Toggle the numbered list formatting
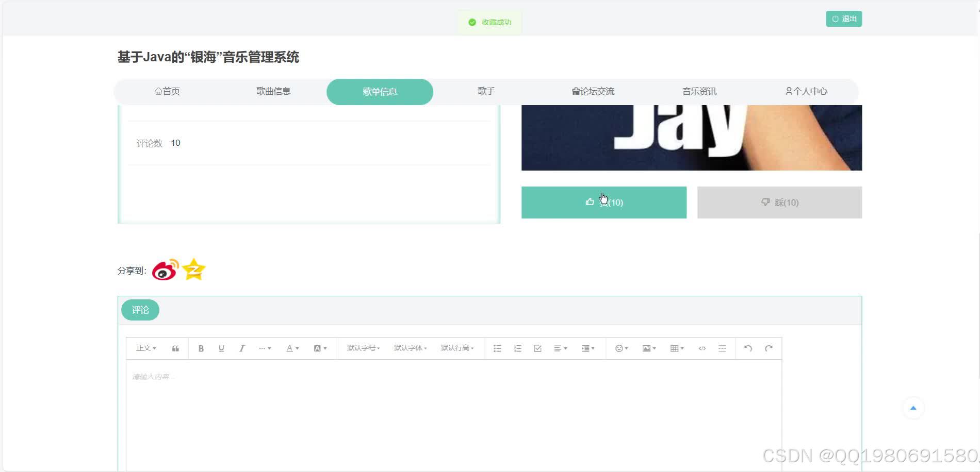 click(517, 348)
